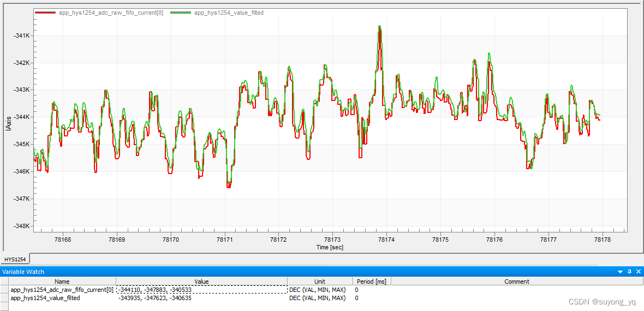Click the -348K y-axis label
This screenshot has height=311, width=644.
point(21,226)
